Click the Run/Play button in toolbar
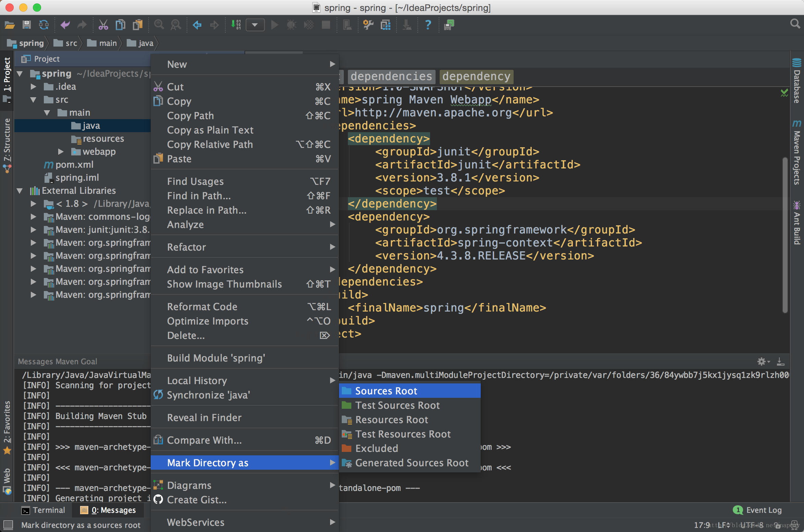Image resolution: width=804 pixels, height=532 pixels. (275, 26)
